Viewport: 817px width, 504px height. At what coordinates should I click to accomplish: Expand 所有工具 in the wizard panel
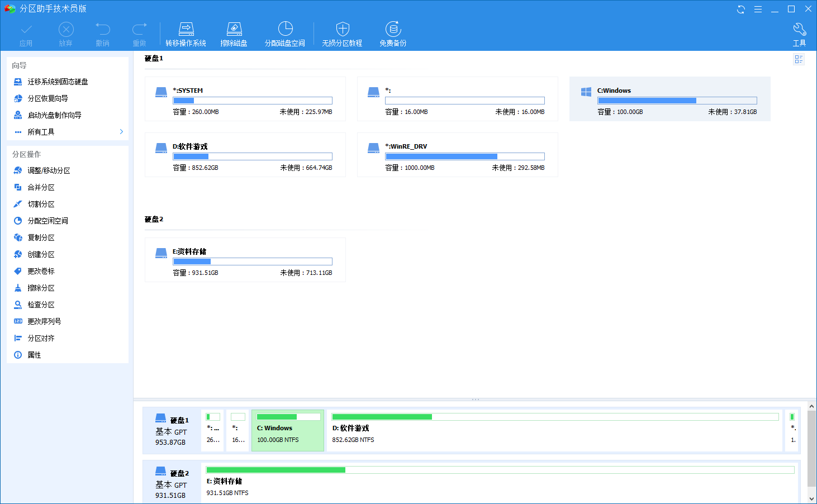click(68, 132)
